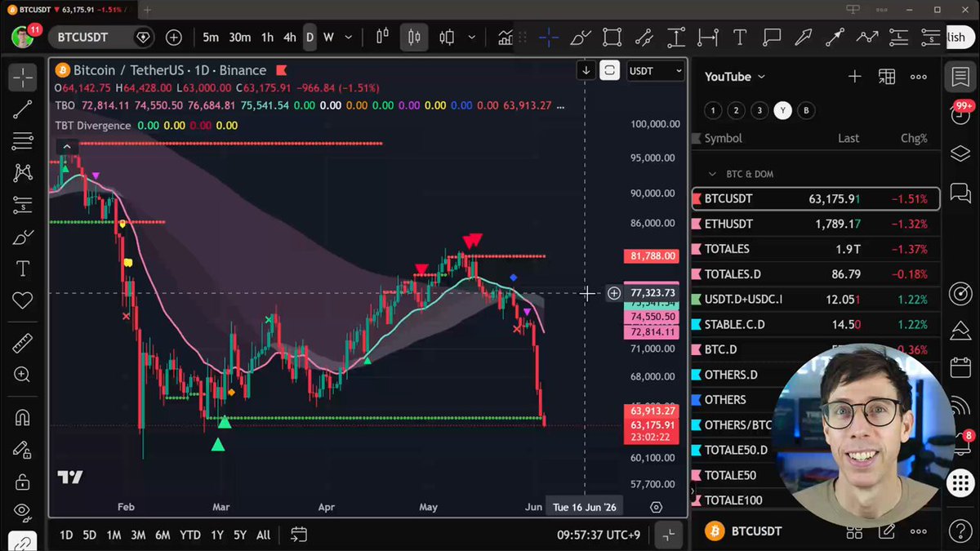The image size is (980, 551).
Task: Collapse the BTC & DOM watchlist section
Action: [x=712, y=174]
